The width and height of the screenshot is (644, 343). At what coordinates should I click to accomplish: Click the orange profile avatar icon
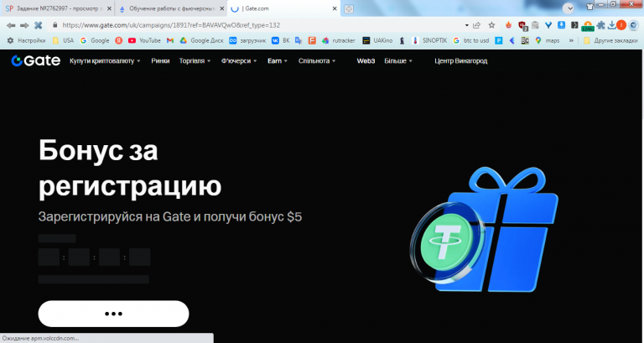point(621,25)
